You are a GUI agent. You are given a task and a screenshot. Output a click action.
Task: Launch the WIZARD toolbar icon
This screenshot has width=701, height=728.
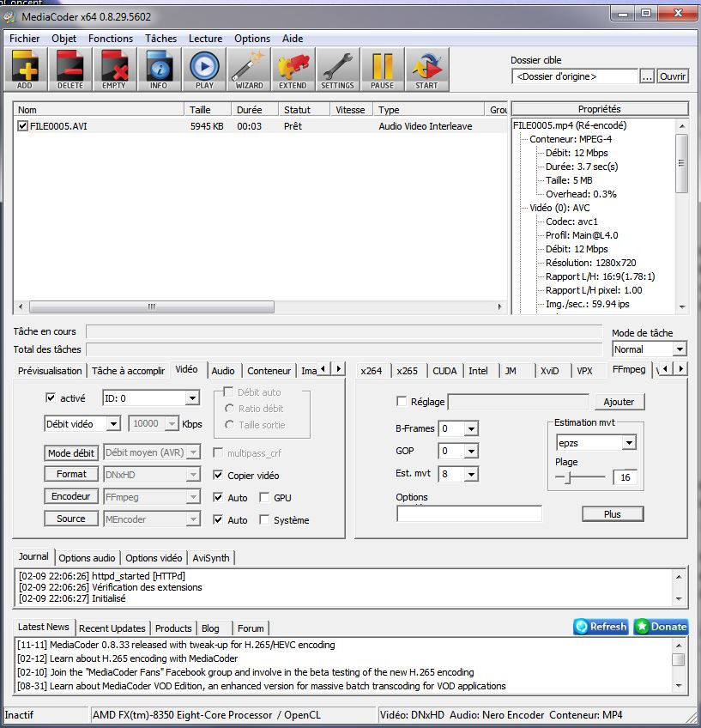coord(249,69)
